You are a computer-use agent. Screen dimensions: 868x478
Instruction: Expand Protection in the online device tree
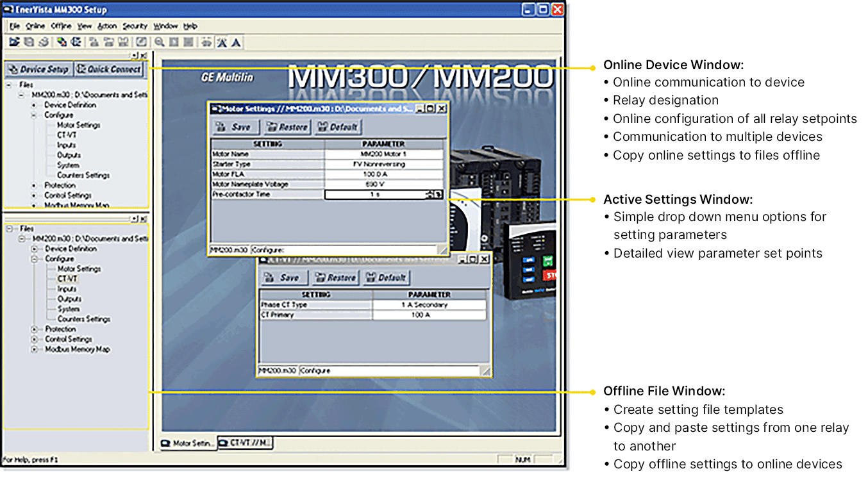click(x=34, y=186)
